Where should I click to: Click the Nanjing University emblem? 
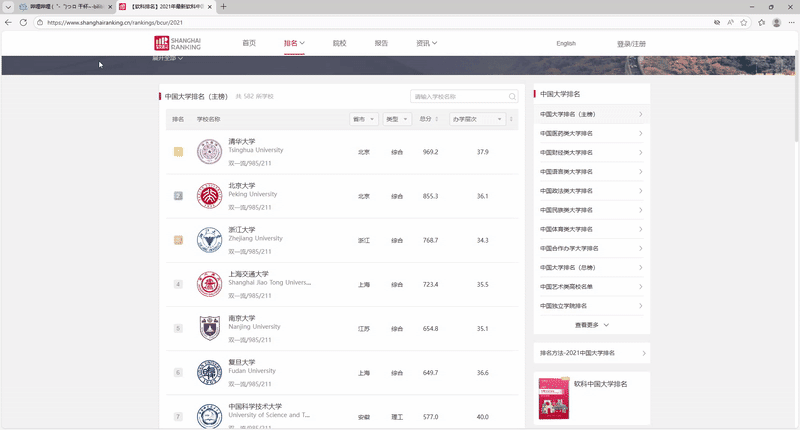tap(209, 328)
